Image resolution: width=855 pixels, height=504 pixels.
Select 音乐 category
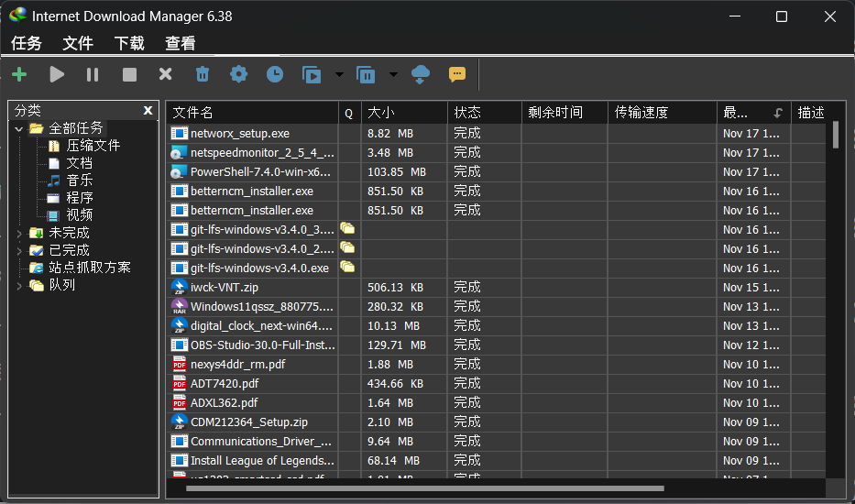click(x=80, y=181)
